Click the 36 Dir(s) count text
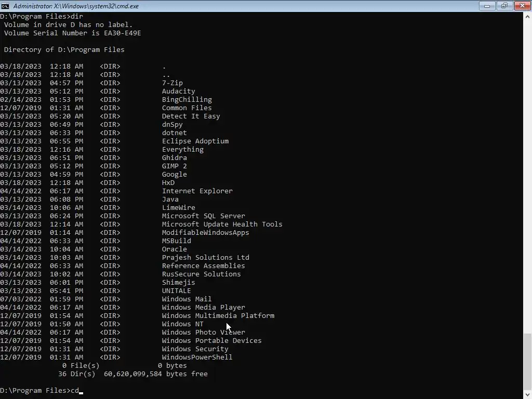Image resolution: width=532 pixels, height=399 pixels. [x=77, y=374]
